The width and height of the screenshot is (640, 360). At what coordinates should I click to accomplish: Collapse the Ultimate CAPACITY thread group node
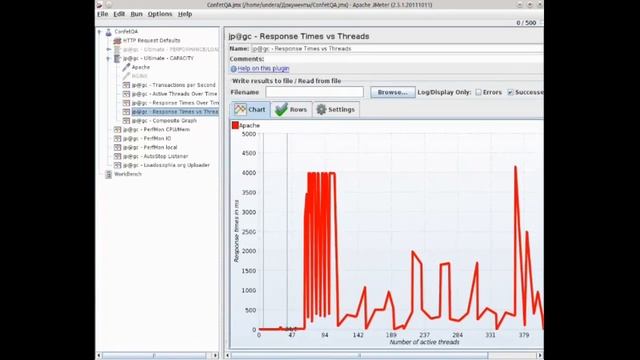(x=108, y=58)
